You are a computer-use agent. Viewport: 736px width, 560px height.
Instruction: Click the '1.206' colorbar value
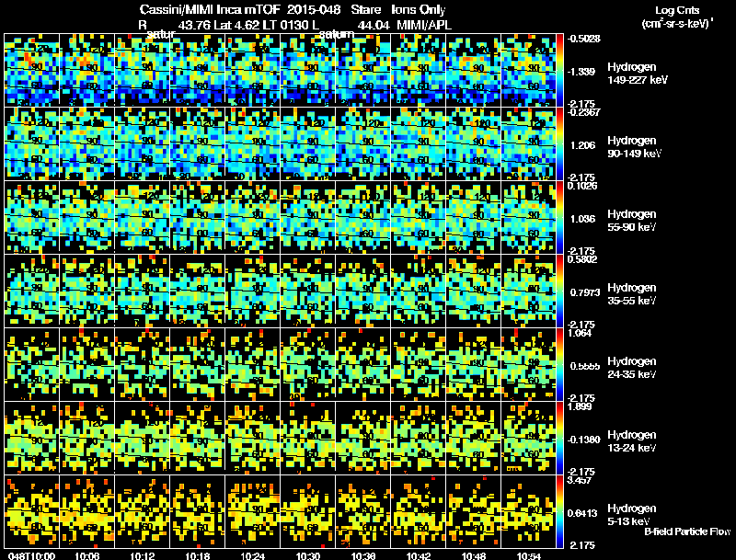(582, 145)
